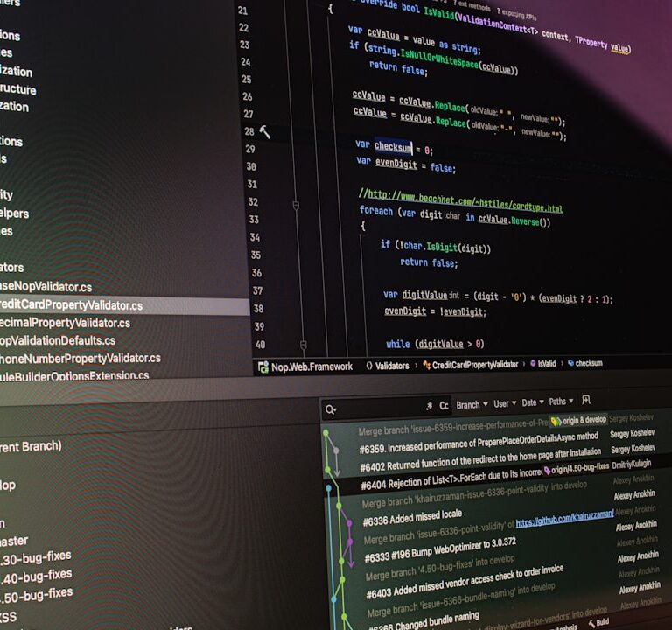Click the origin/4.50-bug-fixes branch label

point(580,468)
